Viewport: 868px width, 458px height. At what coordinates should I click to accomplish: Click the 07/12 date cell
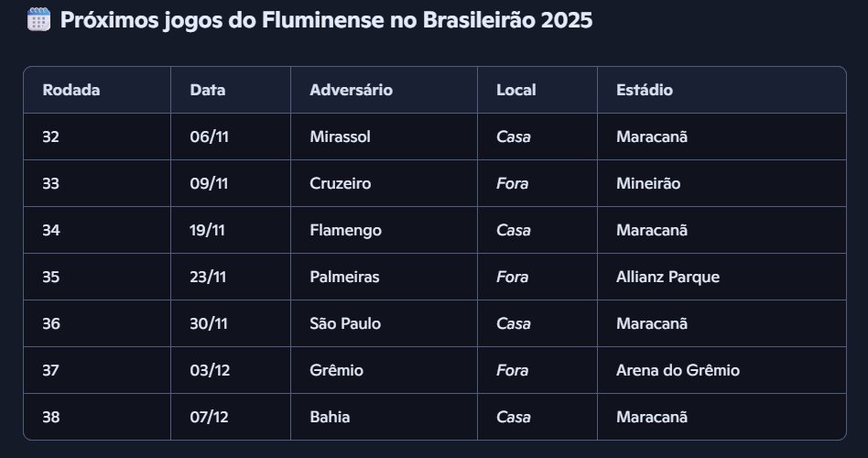[x=209, y=417]
